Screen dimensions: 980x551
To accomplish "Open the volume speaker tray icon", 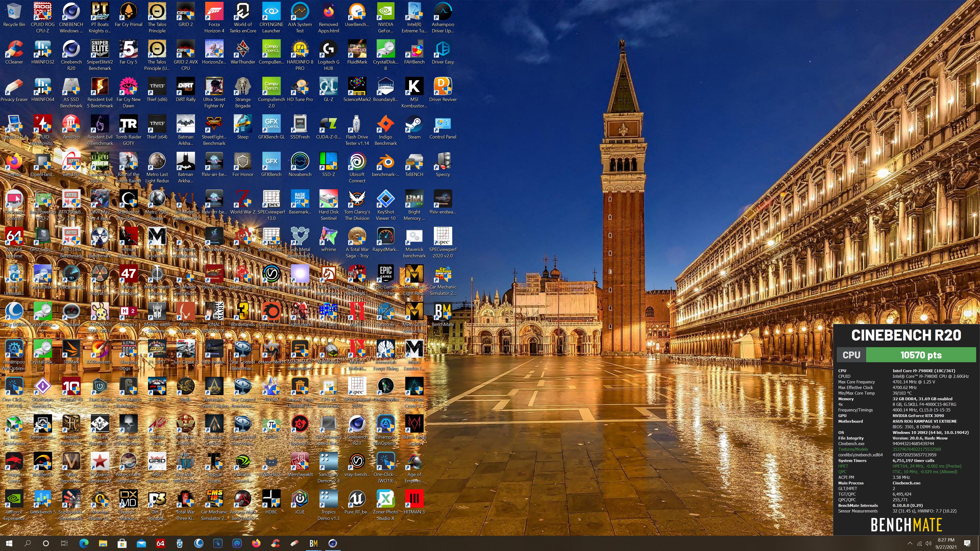I will tap(928, 543).
